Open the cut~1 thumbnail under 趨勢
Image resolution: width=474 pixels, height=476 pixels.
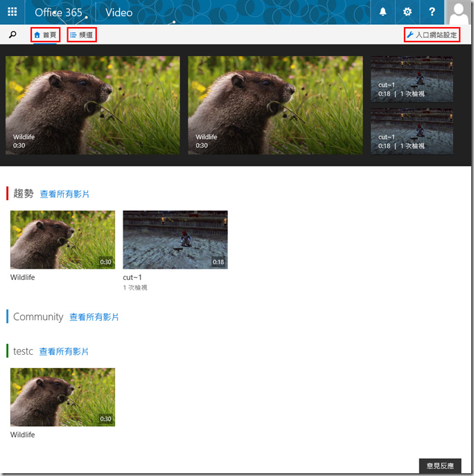tap(175, 240)
